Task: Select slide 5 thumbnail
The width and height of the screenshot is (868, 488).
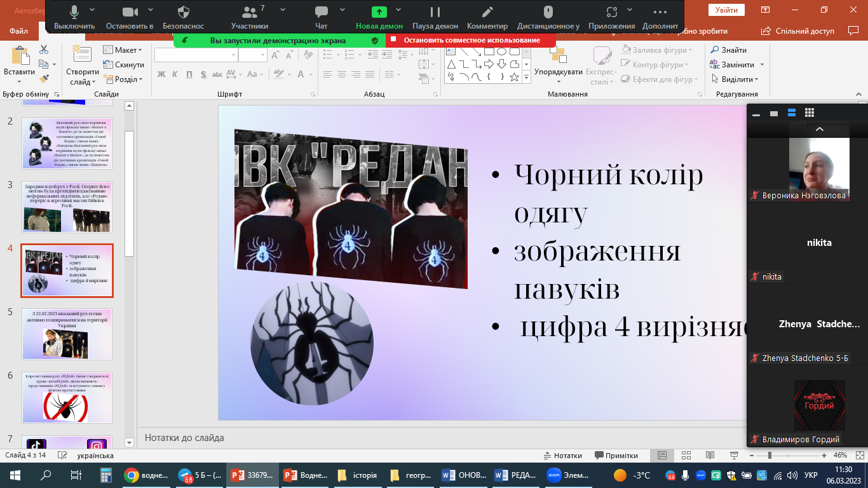Action: pos(67,334)
